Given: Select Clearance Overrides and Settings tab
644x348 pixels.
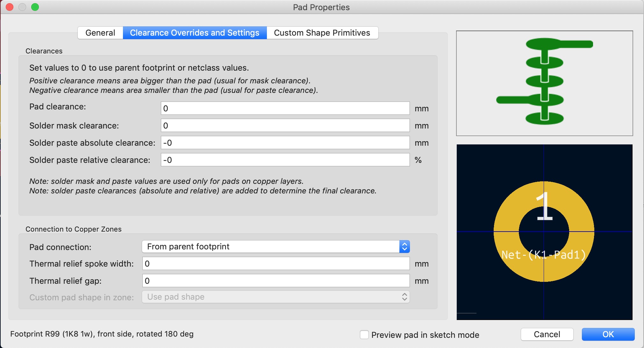Looking at the screenshot, I should coord(195,33).
